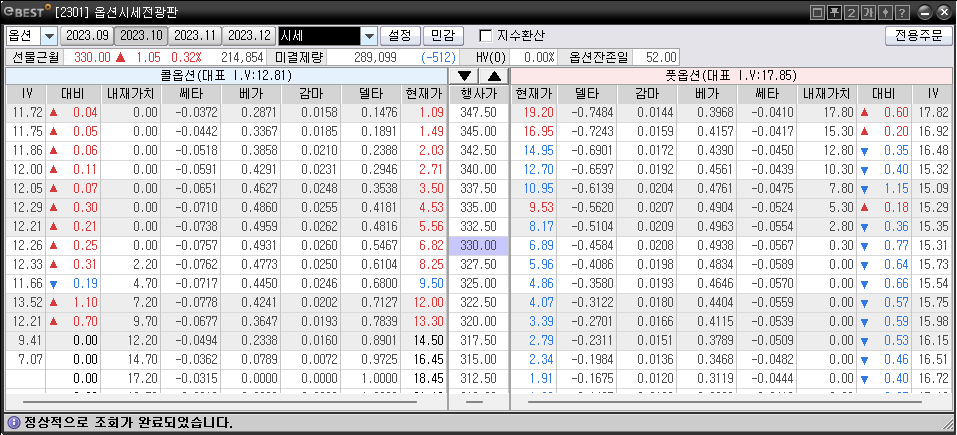Screen dimensions: 957x435
Task: Click call IV value 13.52
Action: click(26, 303)
